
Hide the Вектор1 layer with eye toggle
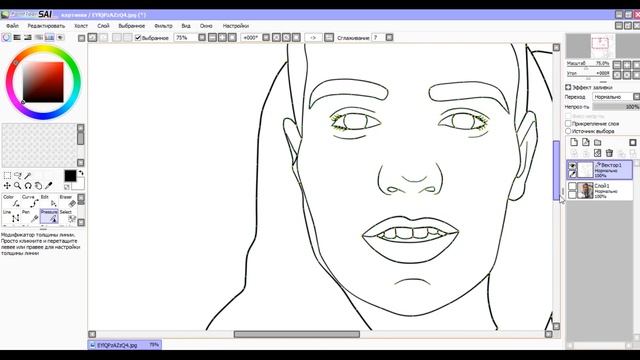[x=572, y=165]
